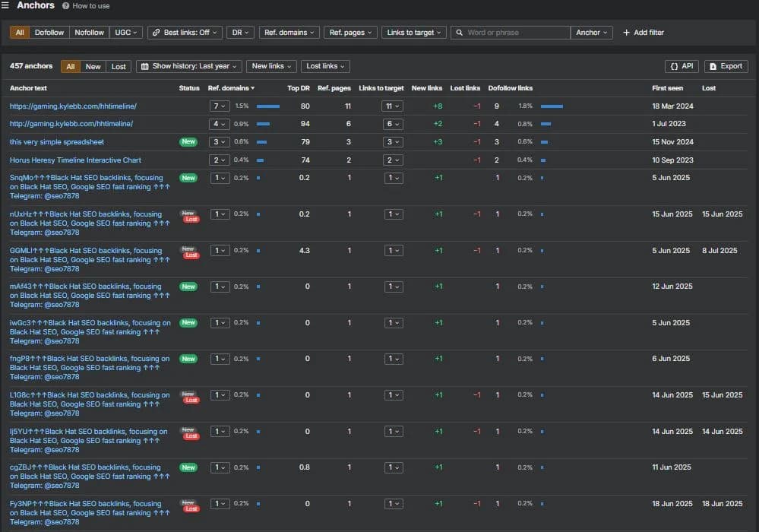Click the plus icon for Add filter
This screenshot has height=532, width=759.
click(x=626, y=33)
